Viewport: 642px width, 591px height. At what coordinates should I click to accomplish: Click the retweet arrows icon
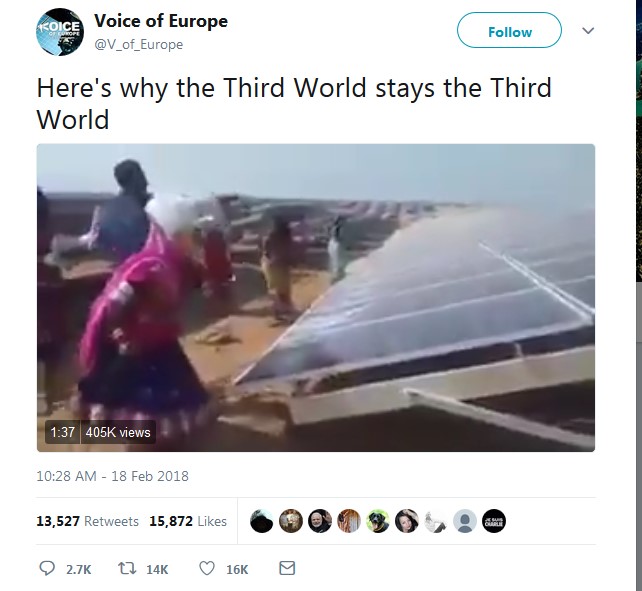[127, 568]
